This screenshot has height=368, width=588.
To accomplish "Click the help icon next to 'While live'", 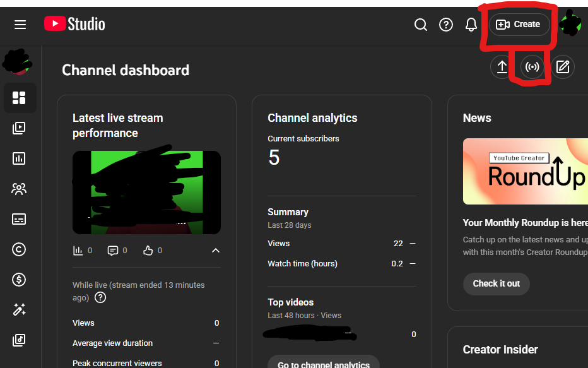I will (x=100, y=297).
